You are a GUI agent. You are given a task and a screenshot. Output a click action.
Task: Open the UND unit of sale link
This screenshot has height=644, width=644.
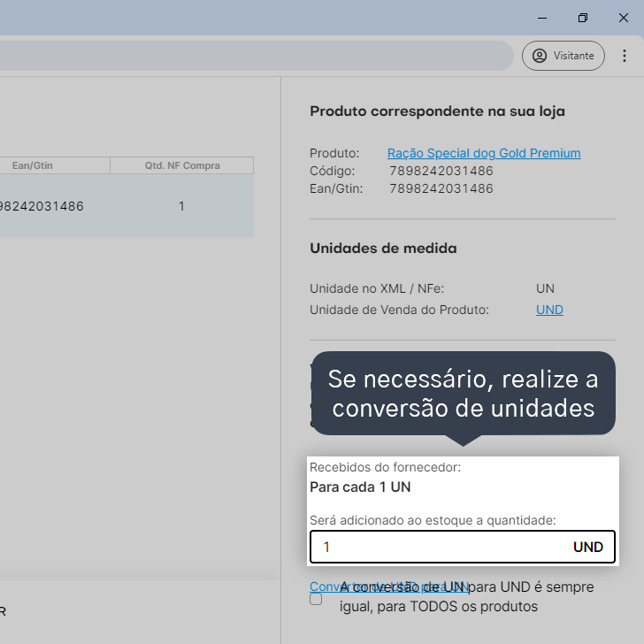tap(549, 310)
